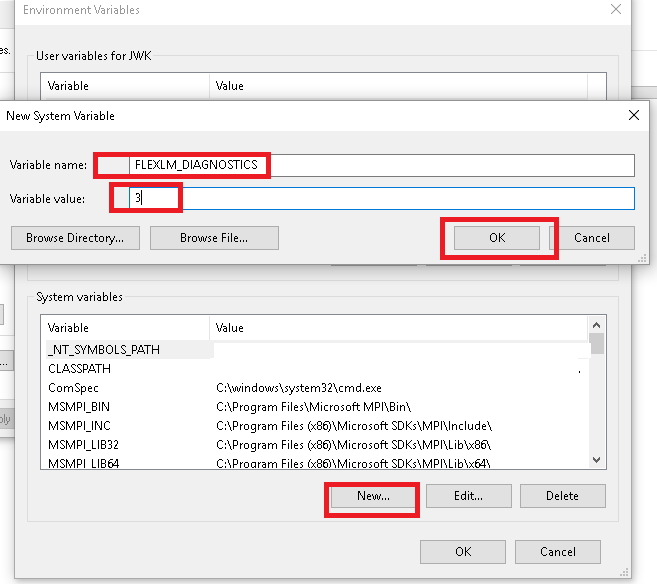Image resolution: width=657 pixels, height=584 pixels.
Task: Select the MSMPI_LIB32 variable row
Action: pyautogui.click(x=83, y=444)
